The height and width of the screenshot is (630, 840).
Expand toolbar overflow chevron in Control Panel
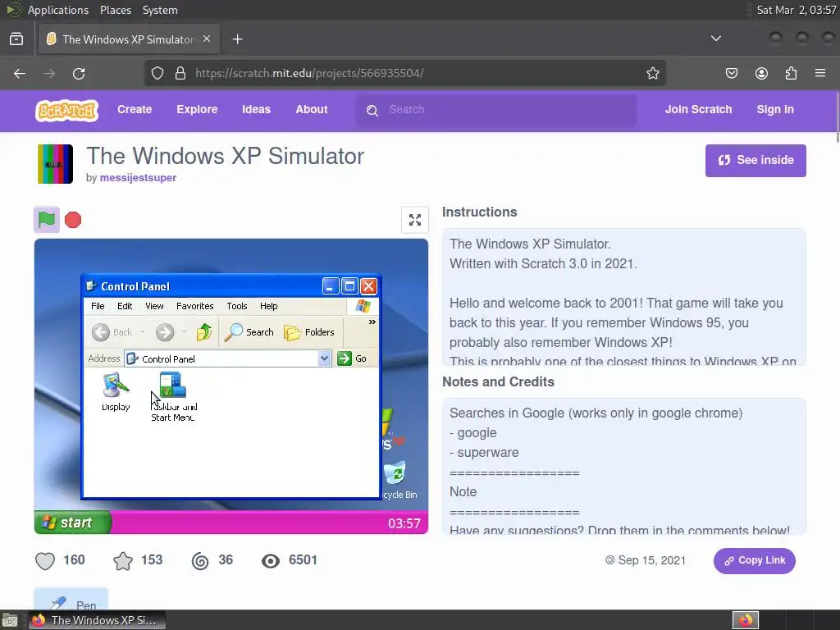(372, 322)
